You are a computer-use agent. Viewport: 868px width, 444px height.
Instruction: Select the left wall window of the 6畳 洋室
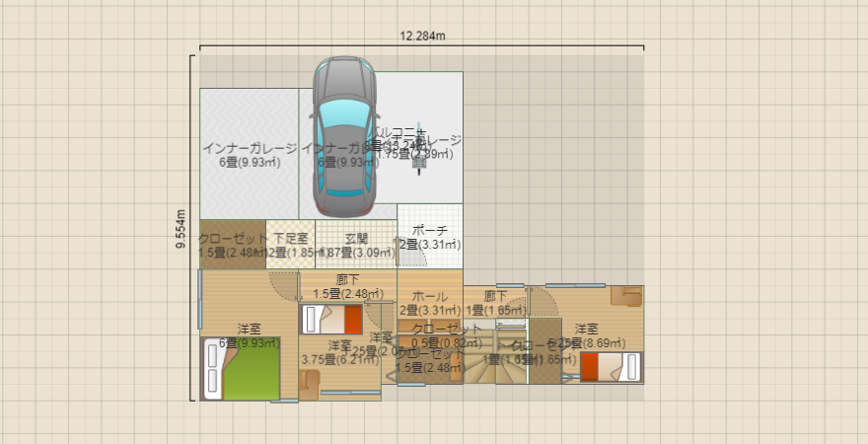click(199, 299)
